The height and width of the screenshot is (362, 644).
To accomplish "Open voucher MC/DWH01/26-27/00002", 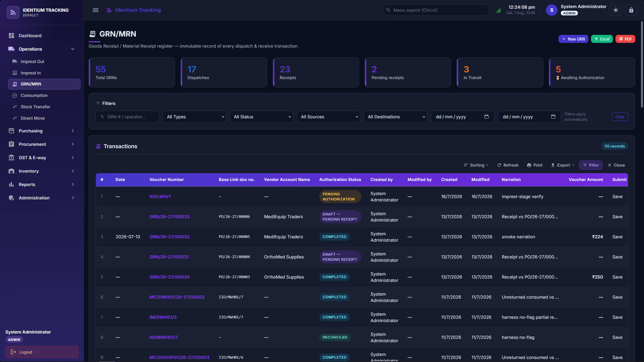I will (177, 297).
